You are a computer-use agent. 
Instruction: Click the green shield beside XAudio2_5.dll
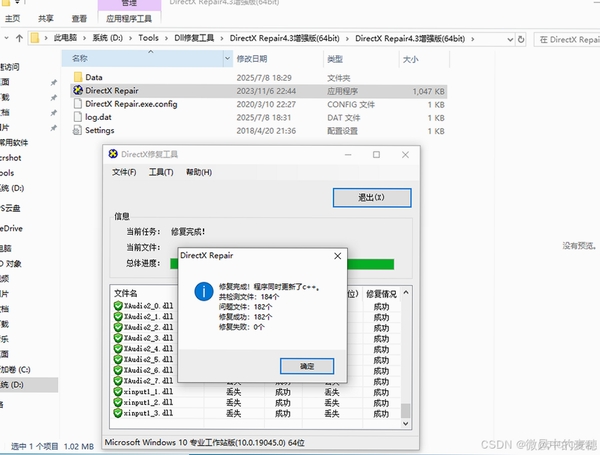tap(118, 359)
